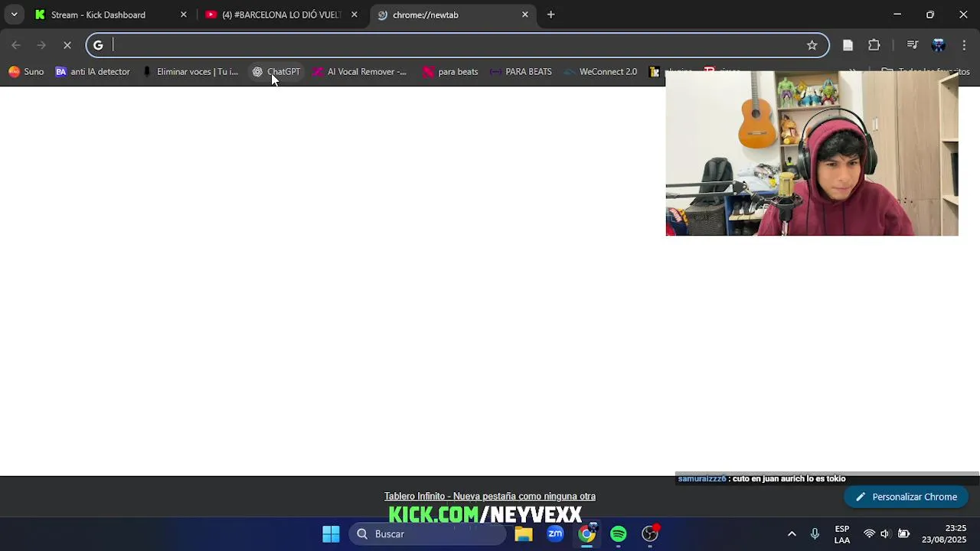Open OBS Studio from the taskbar
This screenshot has width=980, height=551.
650,534
